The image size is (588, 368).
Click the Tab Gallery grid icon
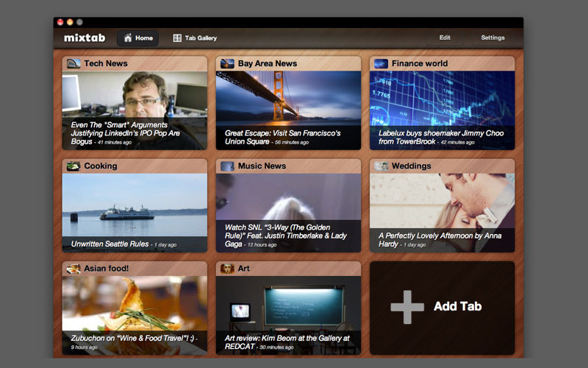coord(177,38)
